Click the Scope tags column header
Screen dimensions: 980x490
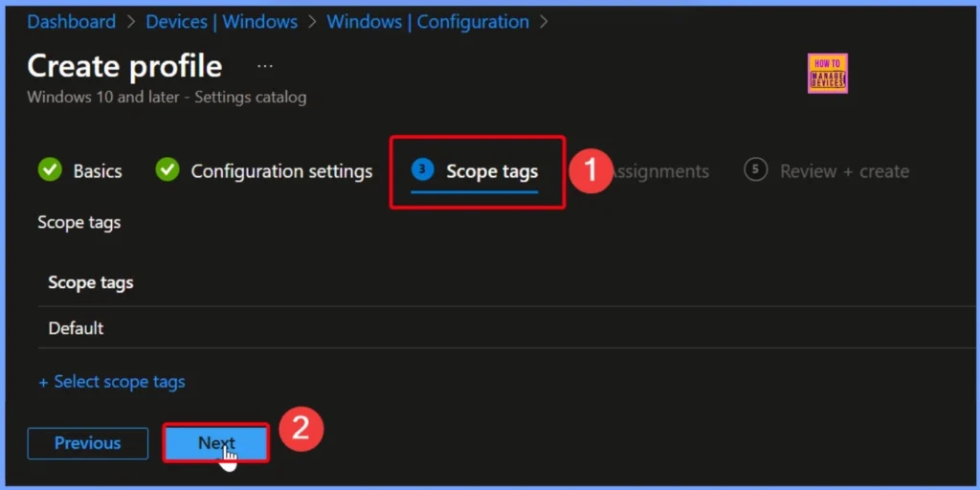point(91,282)
